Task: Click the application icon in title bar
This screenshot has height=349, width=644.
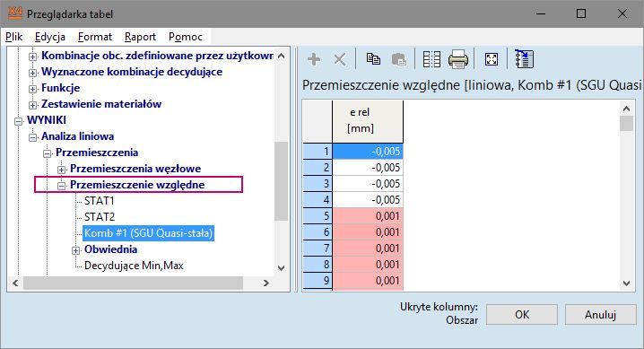Action: tap(14, 13)
